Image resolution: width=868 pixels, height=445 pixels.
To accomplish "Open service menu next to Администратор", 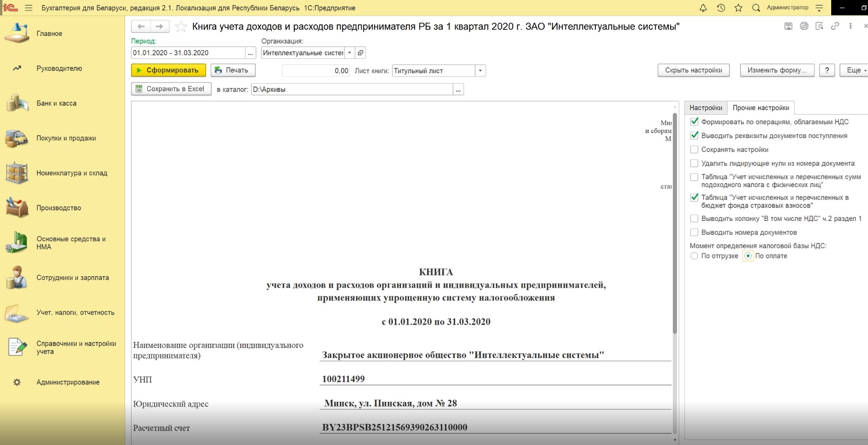I will [x=820, y=8].
